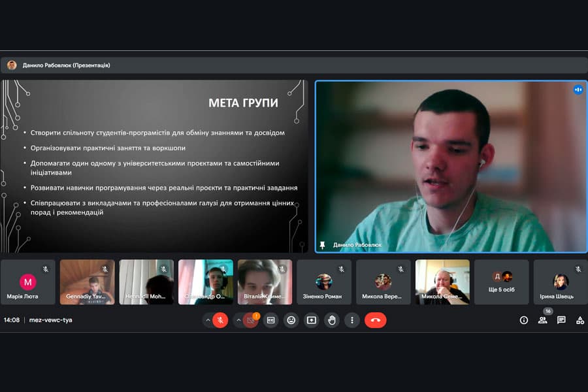Click the muted mic icon on Hennadii Moh... tile
This screenshot has height=392, width=588.
click(x=164, y=269)
